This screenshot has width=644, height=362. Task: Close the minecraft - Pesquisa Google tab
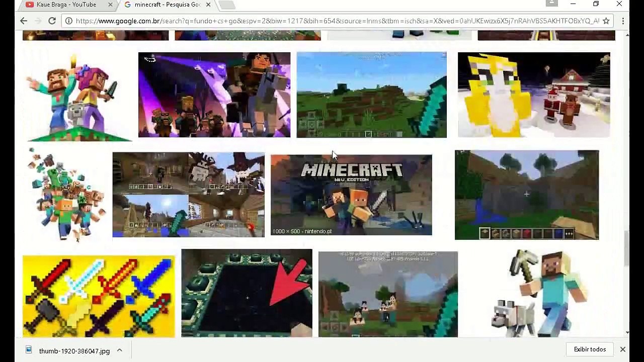click(x=208, y=5)
